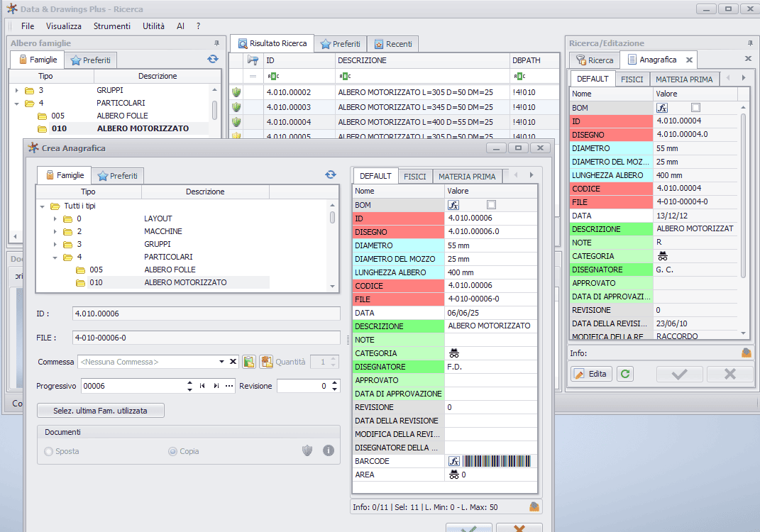Click the DESCRIZIONE column filter icon
760x532 pixels.
point(345,76)
